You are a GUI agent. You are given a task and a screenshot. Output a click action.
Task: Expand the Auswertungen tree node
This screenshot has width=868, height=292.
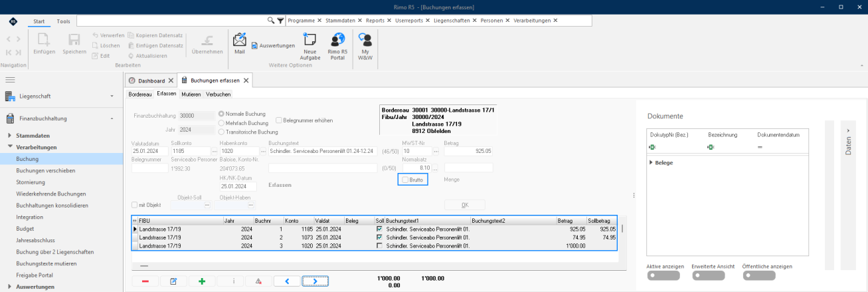point(11,287)
